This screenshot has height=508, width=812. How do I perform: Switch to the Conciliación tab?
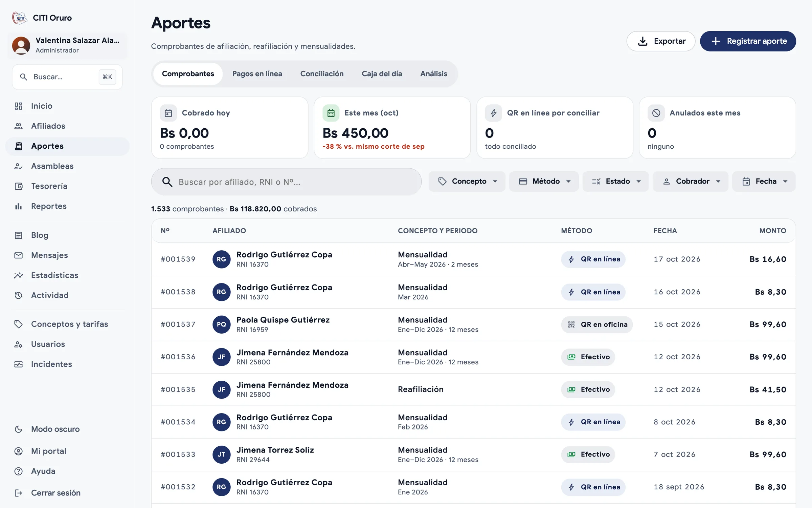point(322,74)
